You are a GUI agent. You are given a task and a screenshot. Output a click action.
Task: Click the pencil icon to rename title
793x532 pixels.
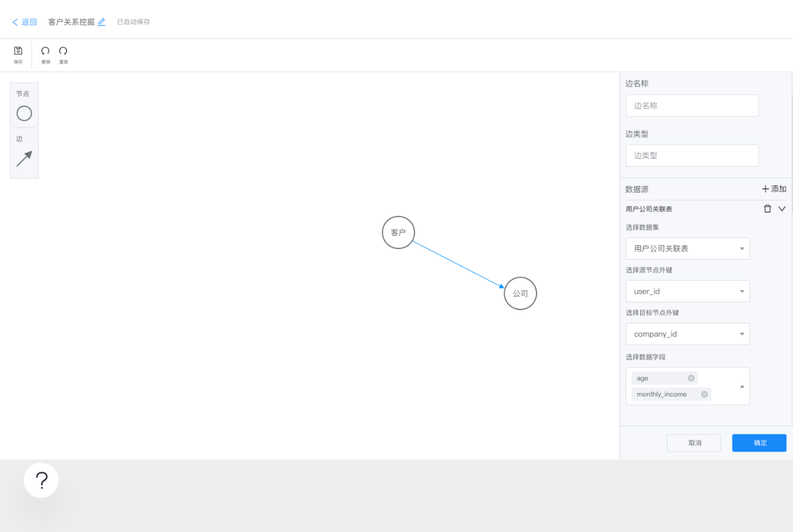pyautogui.click(x=102, y=22)
